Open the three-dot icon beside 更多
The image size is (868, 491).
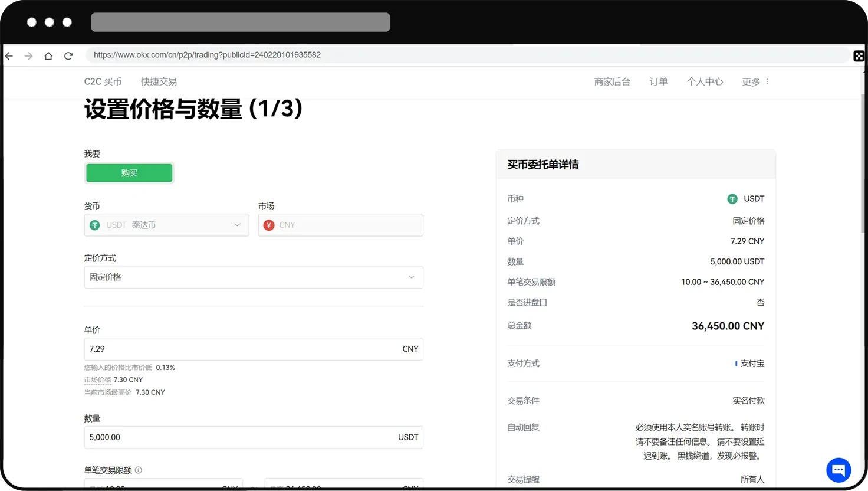(x=767, y=81)
